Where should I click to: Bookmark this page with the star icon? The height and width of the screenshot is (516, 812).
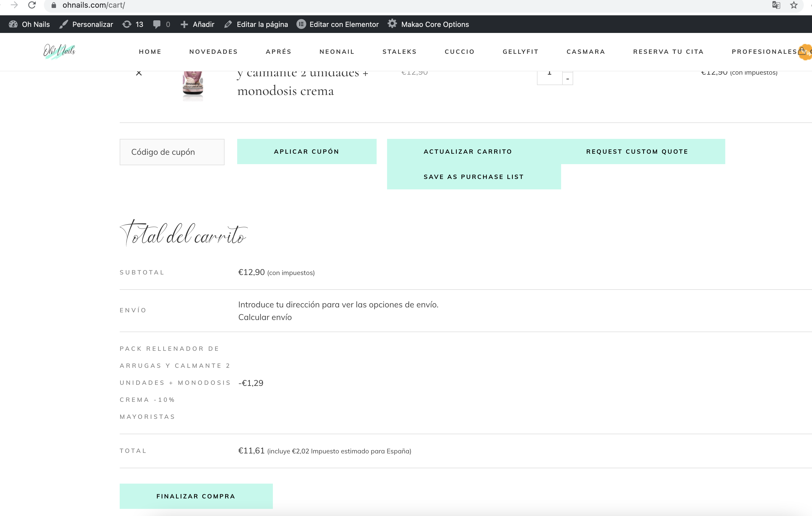(x=794, y=5)
